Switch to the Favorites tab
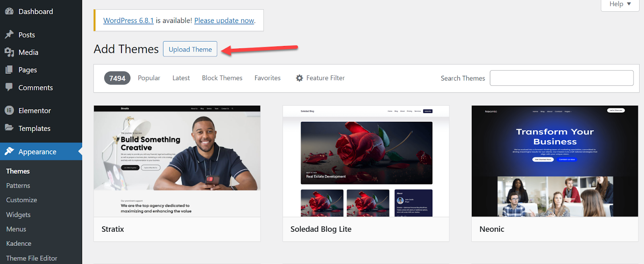The image size is (644, 264). click(x=268, y=78)
